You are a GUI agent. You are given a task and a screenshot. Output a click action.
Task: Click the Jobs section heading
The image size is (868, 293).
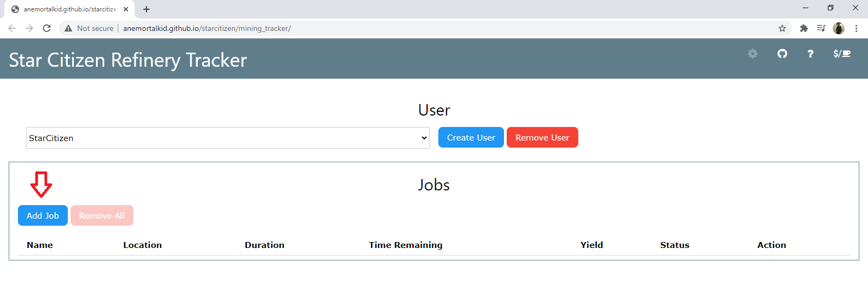click(434, 185)
